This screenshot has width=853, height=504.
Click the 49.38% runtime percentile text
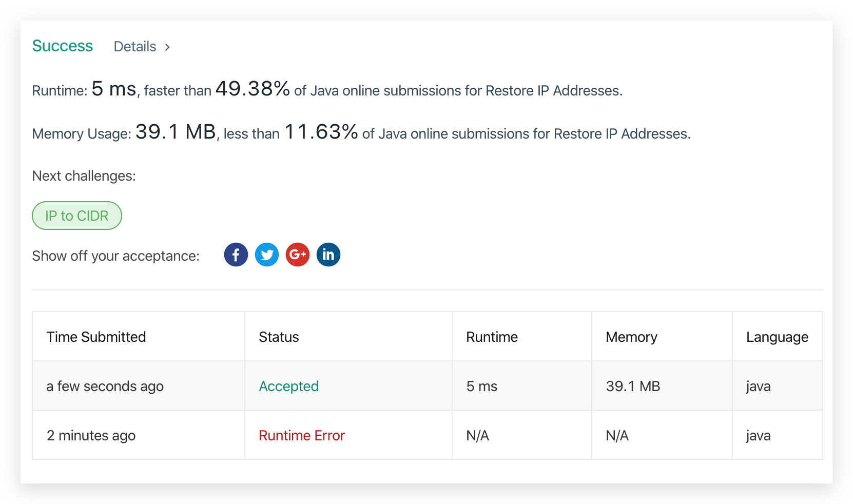(253, 89)
